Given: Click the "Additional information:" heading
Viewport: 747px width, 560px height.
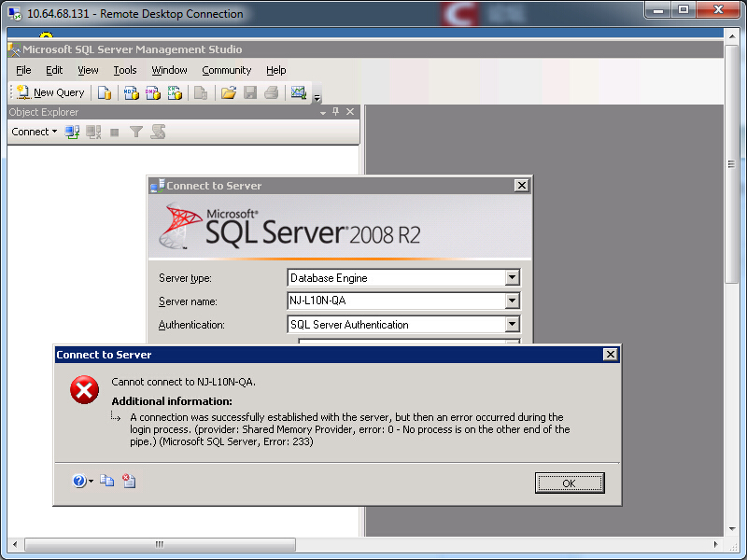Looking at the screenshot, I should click(172, 401).
